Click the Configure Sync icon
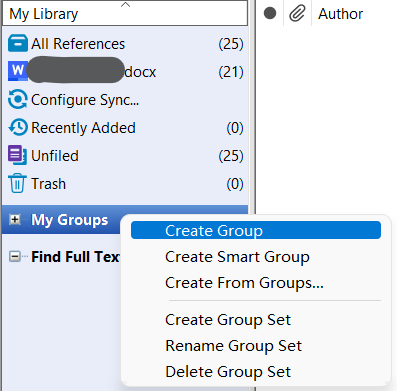397x391 pixels. [18, 99]
